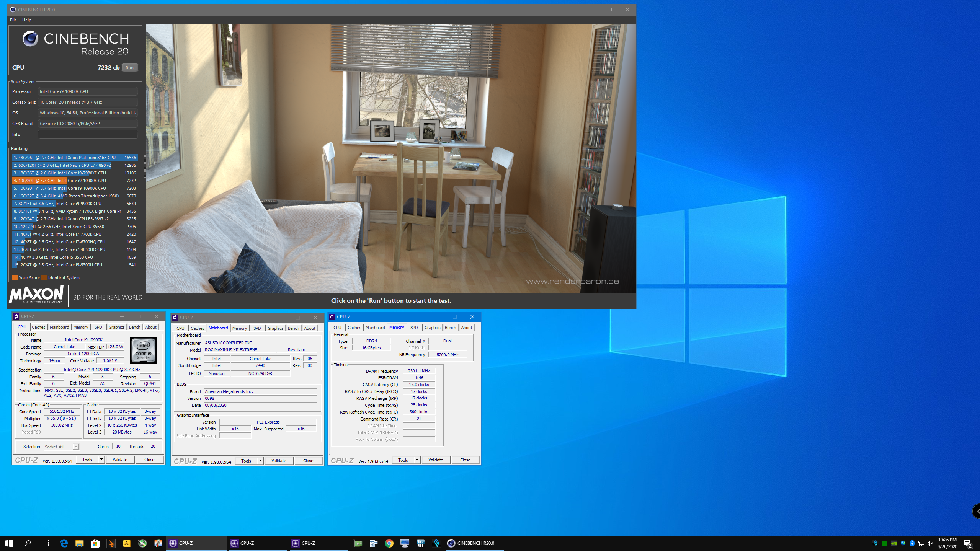Viewport: 980px width, 551px height.
Task: Expand Tools arrow in CPU tab CPU-Z window
Action: (x=101, y=460)
